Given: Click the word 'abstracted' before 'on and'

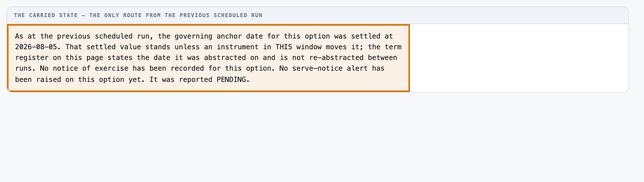Looking at the screenshot, I should pyautogui.click(x=225, y=58).
